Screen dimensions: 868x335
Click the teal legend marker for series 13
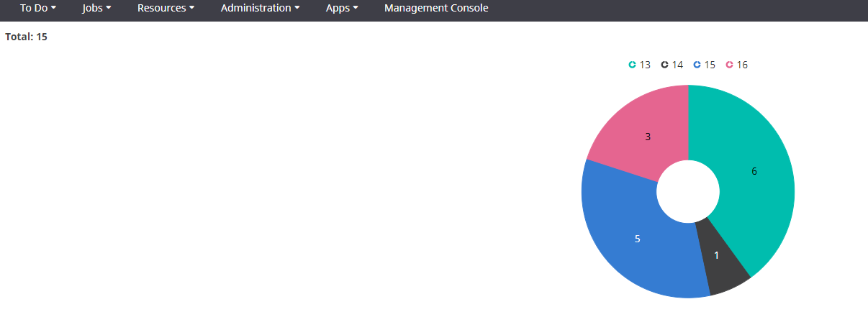click(x=632, y=65)
